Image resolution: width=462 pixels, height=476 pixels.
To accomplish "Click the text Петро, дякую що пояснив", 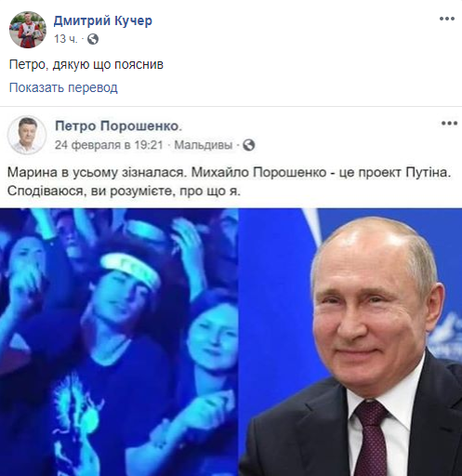I will click(86, 65).
